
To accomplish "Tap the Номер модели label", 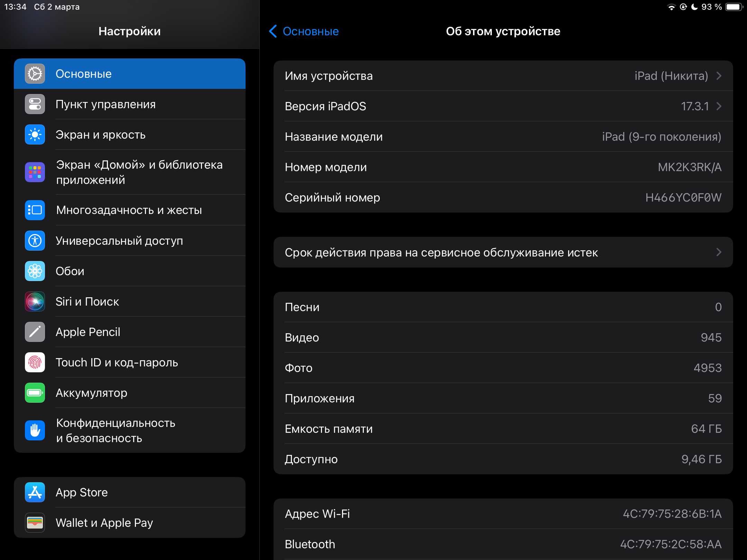I will [326, 167].
